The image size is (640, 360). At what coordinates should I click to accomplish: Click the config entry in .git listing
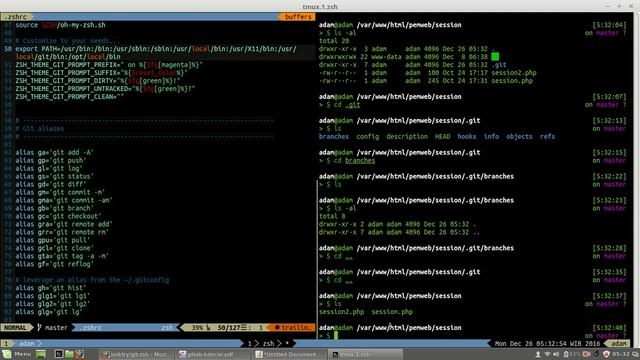[x=367, y=137]
